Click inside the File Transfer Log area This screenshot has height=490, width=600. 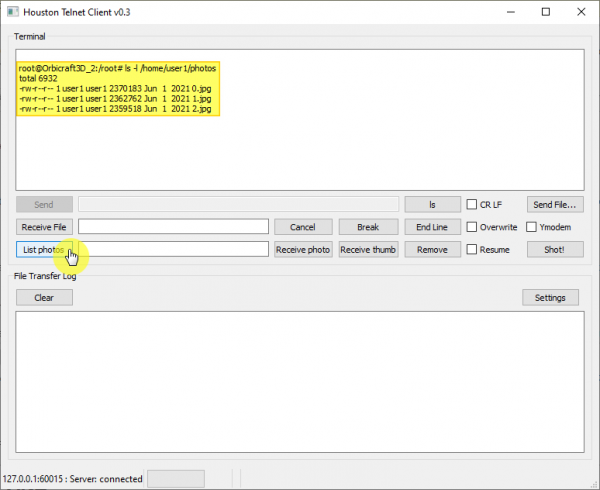[299, 382]
